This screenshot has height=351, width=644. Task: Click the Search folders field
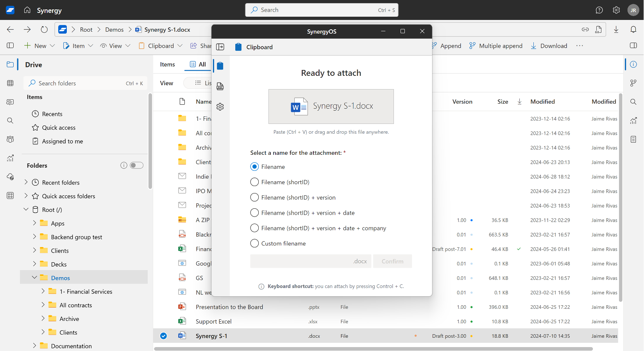tap(86, 83)
